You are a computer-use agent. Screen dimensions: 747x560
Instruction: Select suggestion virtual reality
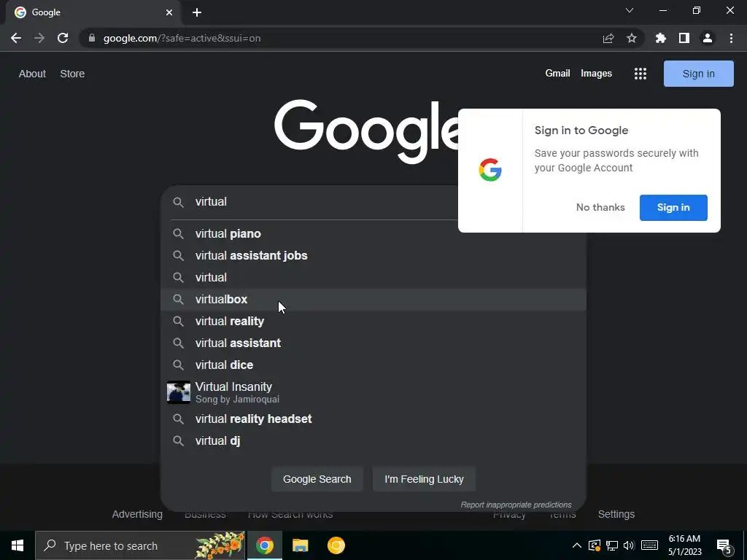(373, 322)
